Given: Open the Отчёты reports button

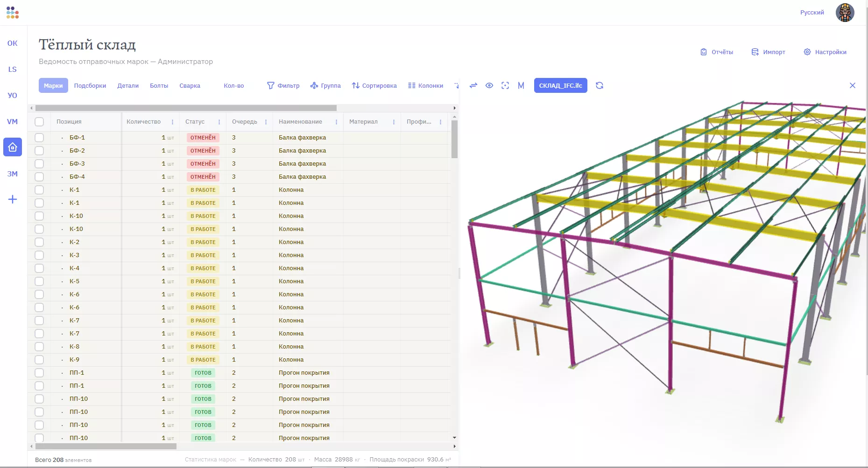Looking at the screenshot, I should [x=717, y=52].
